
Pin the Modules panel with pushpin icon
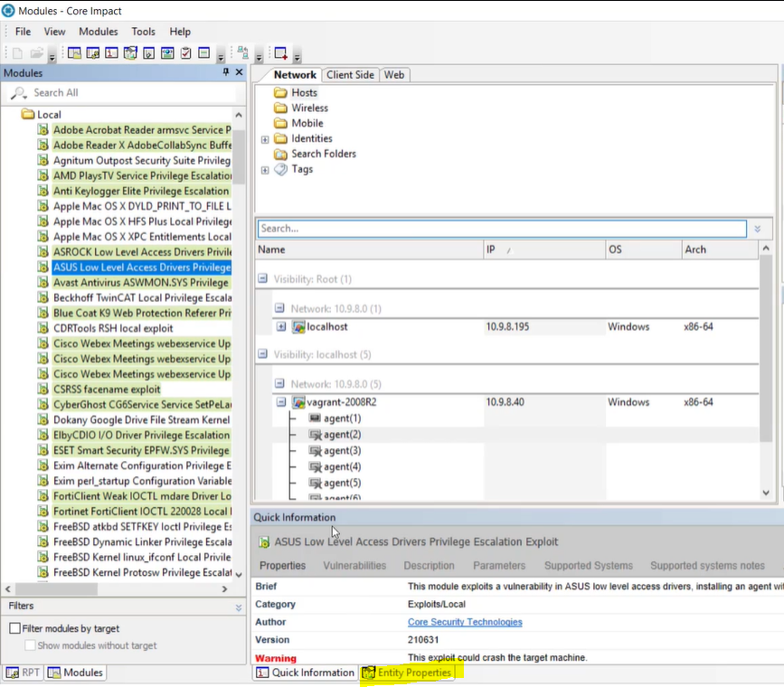[x=226, y=72]
